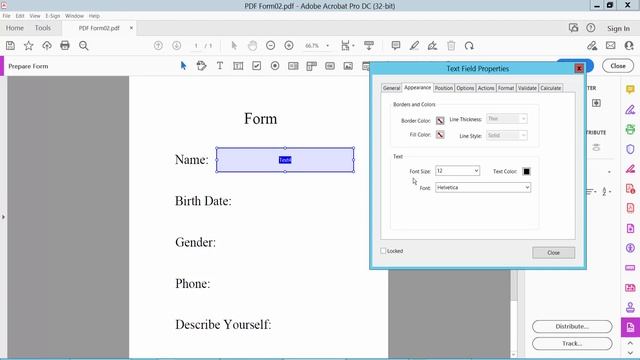Click Close button in Prepare Form bar
Image resolution: width=640 pixels, height=360 pixels.
pyautogui.click(x=618, y=66)
